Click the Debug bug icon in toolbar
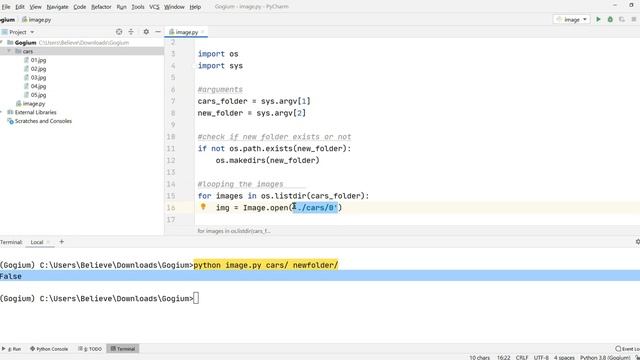This screenshot has height=360, width=640. (610, 19)
